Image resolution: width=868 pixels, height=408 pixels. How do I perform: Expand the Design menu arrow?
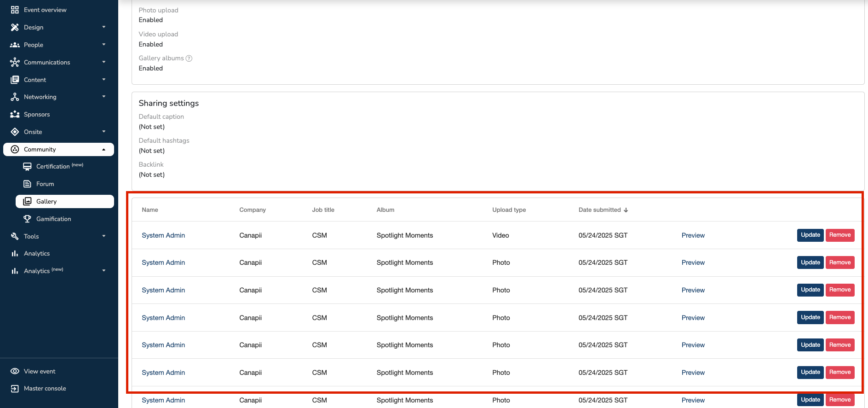point(104,27)
